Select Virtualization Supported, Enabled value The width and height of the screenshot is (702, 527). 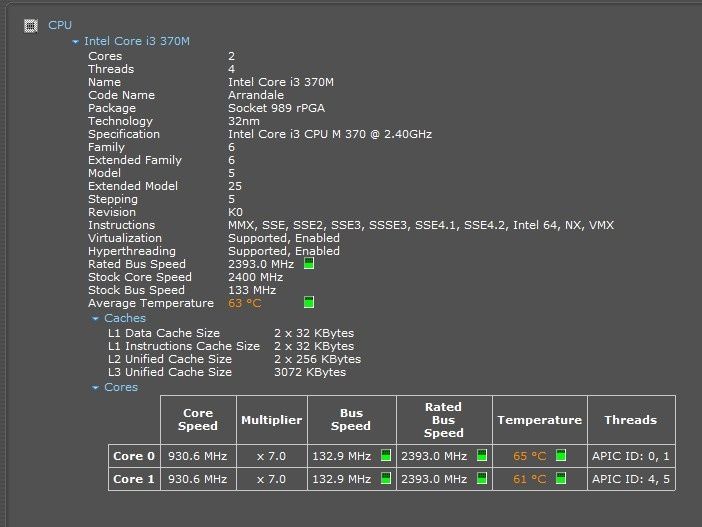pyautogui.click(x=284, y=238)
